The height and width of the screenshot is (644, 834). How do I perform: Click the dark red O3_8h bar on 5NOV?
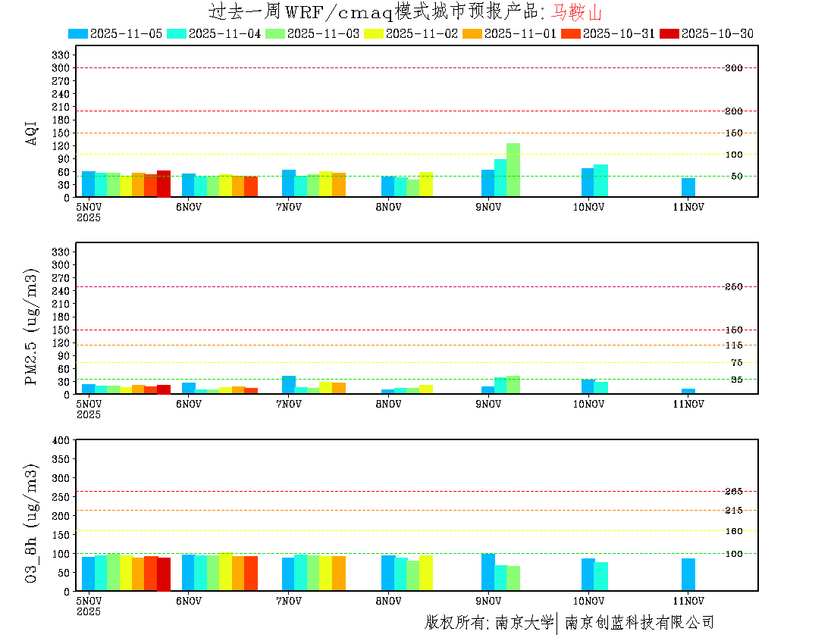point(164,574)
